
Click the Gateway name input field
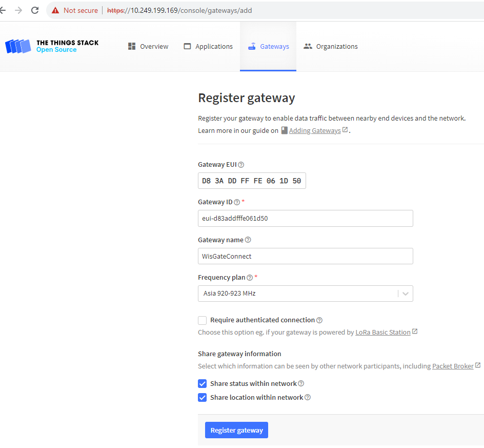305,256
